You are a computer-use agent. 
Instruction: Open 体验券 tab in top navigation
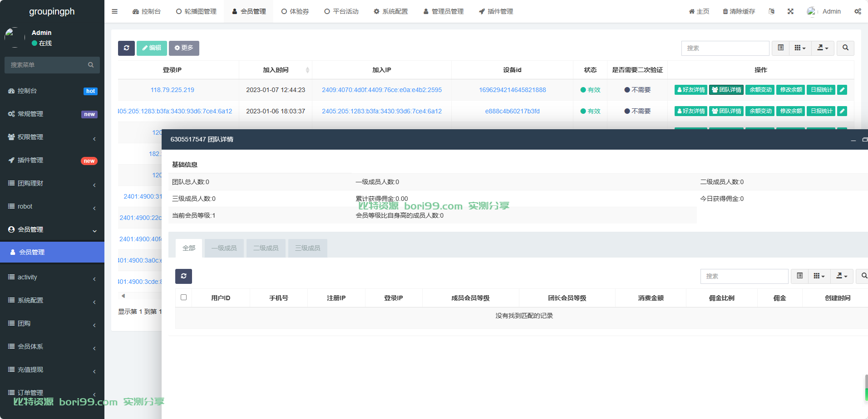[x=295, y=11]
